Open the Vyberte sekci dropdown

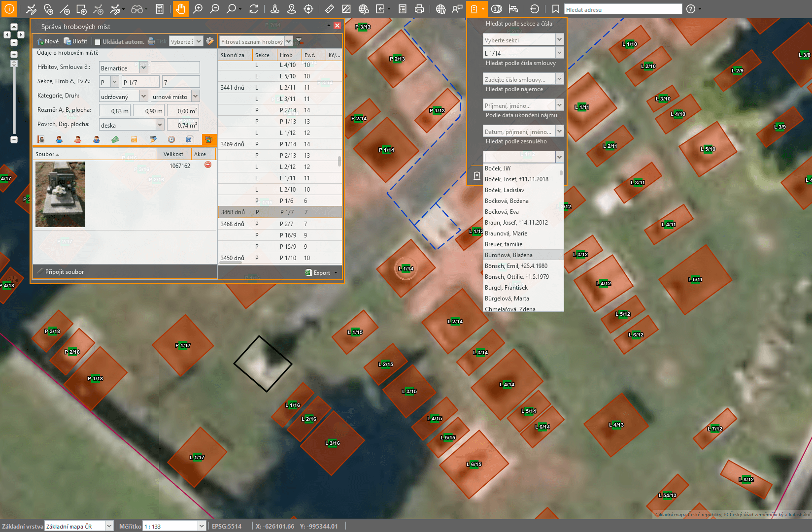coord(559,40)
